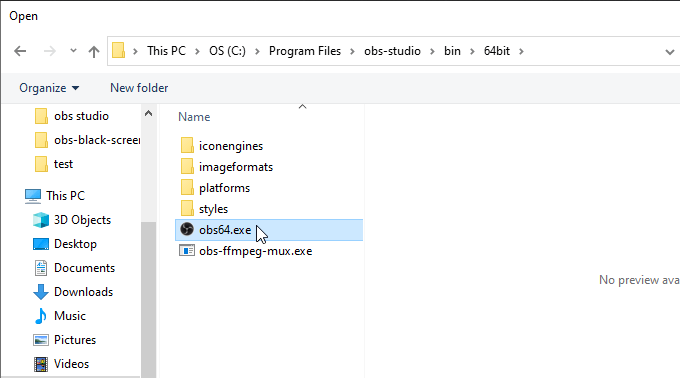Sort files by the Name column
The height and width of the screenshot is (378, 680).
pyautogui.click(x=194, y=117)
